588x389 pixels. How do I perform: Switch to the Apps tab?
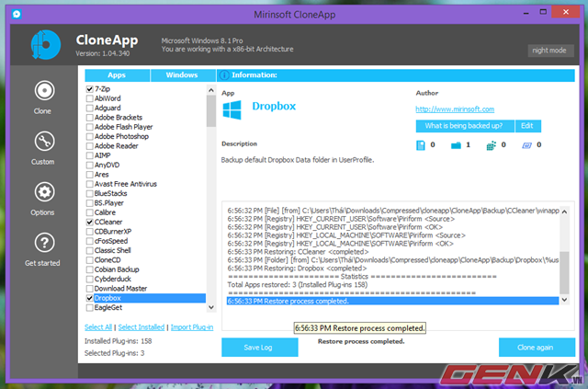[117, 74]
